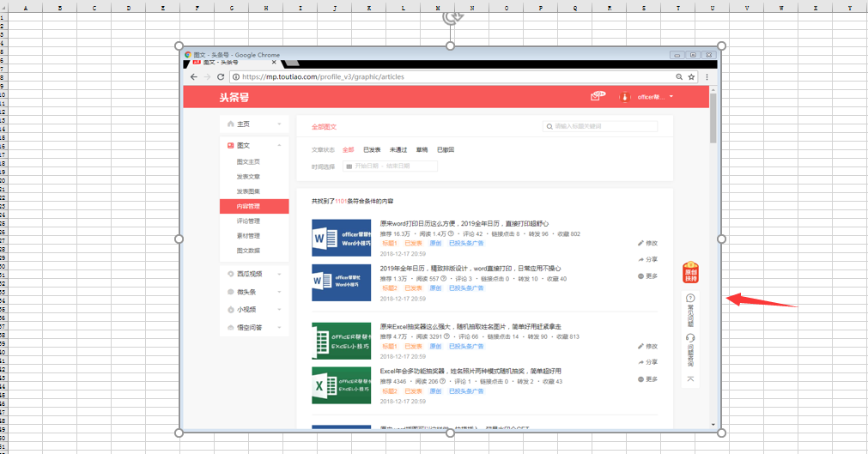Open 图文数据 in the sidebar

[x=248, y=251]
